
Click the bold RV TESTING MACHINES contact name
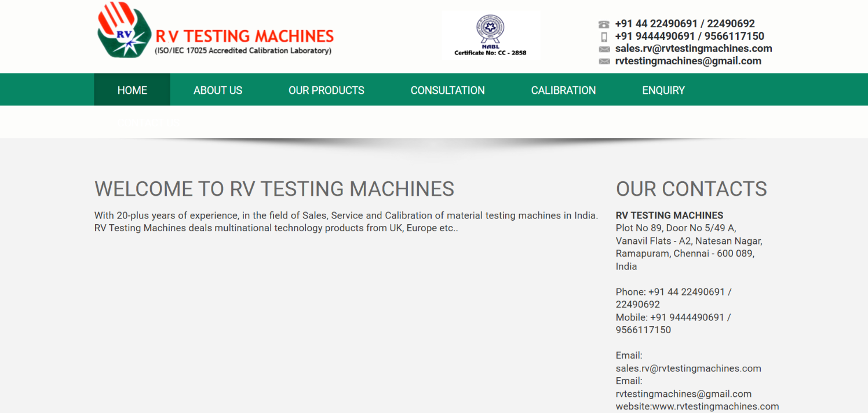[669, 215]
